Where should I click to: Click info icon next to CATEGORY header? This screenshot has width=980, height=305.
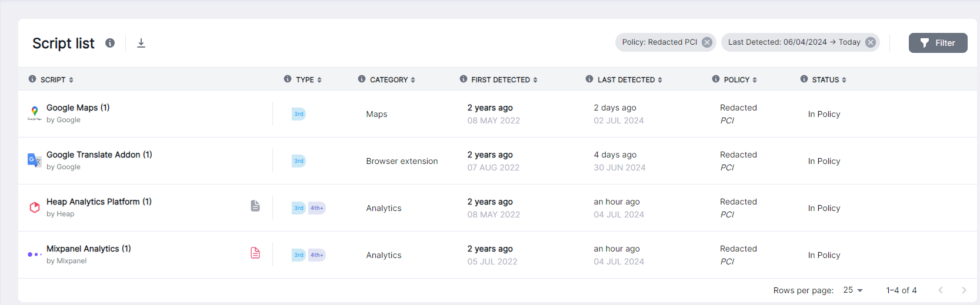[x=362, y=79]
